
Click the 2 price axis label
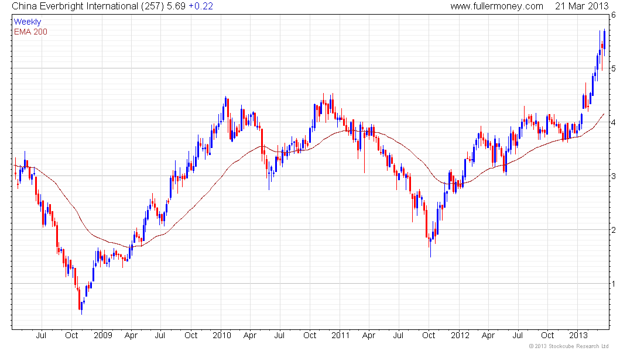(x=614, y=230)
